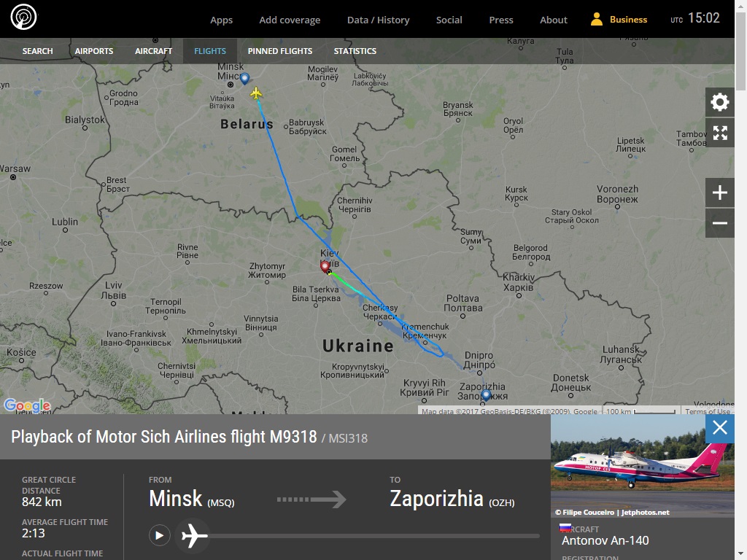Switch to the PINNED FLIGHTS tab

[x=280, y=51]
